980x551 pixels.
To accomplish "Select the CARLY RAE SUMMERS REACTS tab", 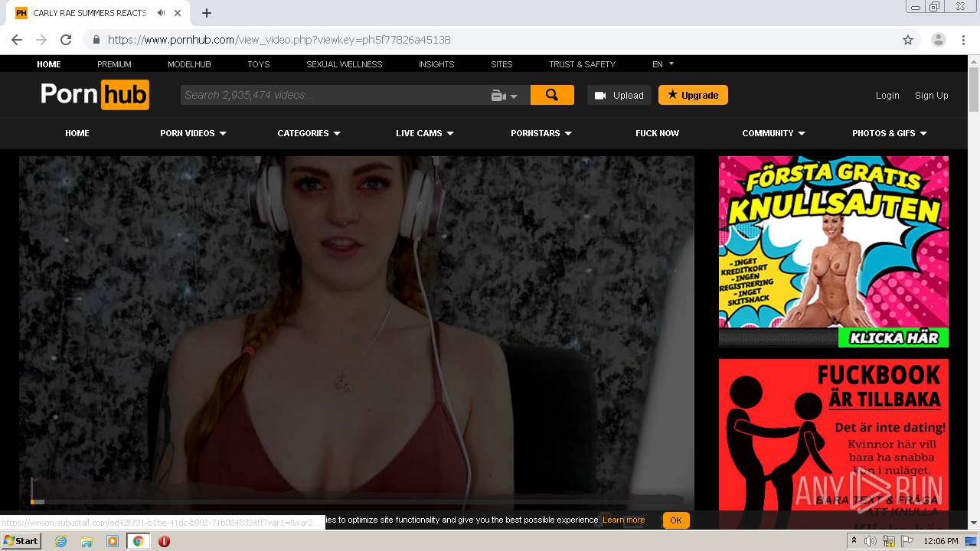I will [x=90, y=13].
